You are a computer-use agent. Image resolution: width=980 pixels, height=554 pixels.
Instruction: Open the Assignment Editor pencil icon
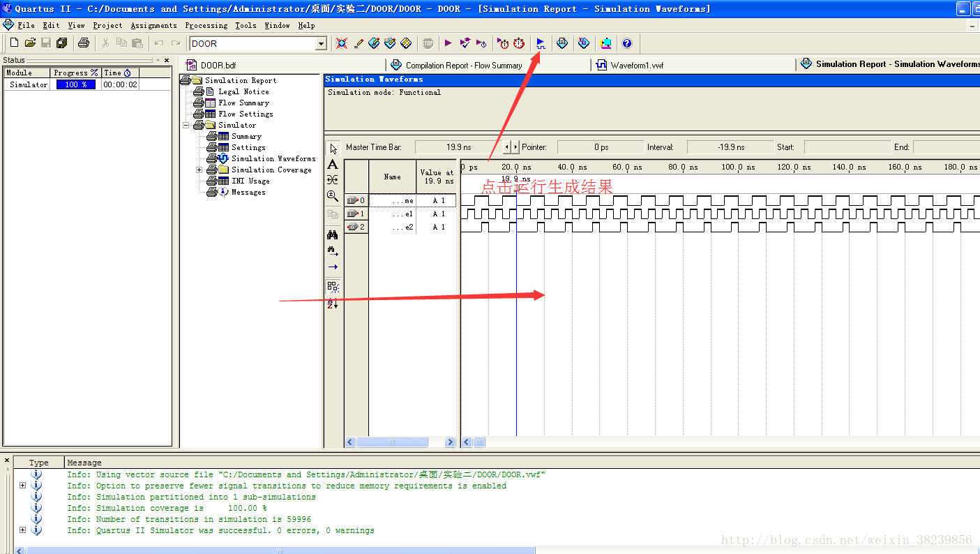coord(359,43)
